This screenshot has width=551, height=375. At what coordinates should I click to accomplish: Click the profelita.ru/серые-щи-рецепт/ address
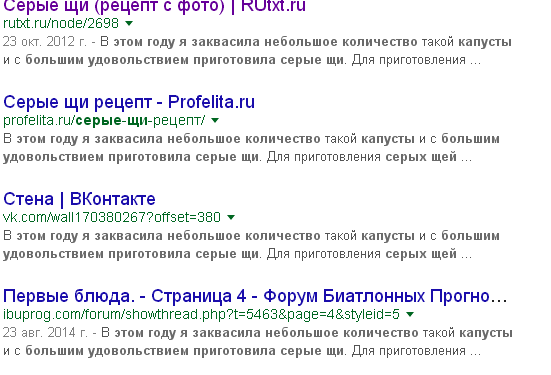(x=104, y=121)
